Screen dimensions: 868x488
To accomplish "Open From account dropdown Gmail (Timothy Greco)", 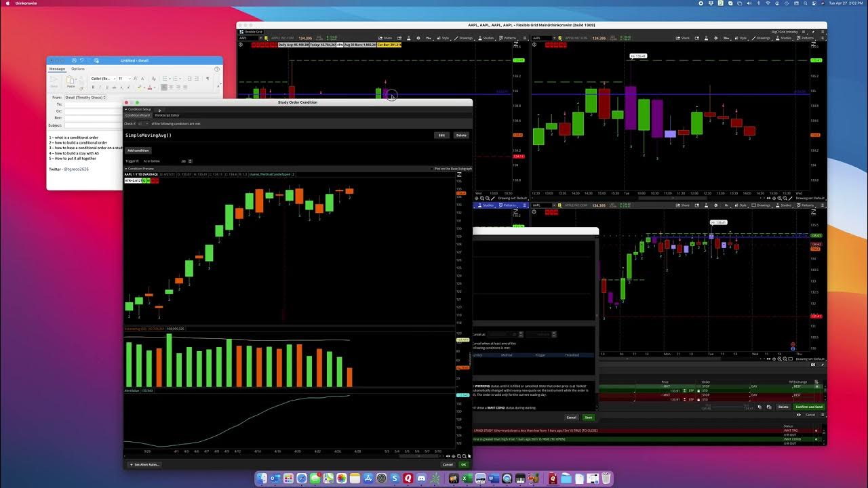I will (x=85, y=98).
